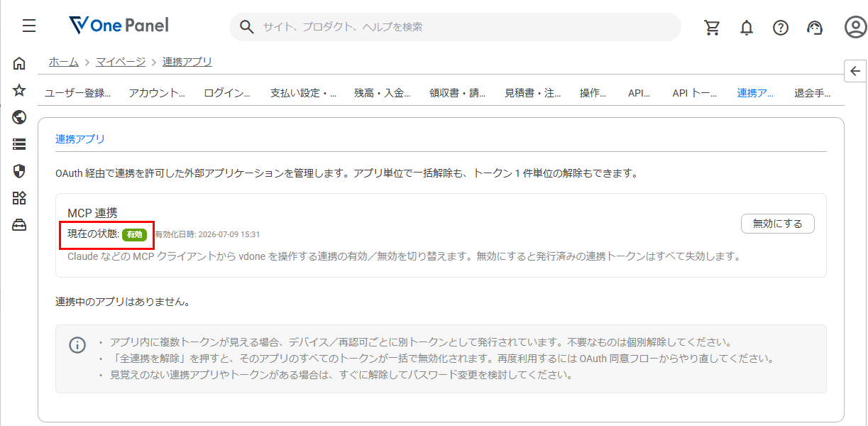The image size is (868, 426).
Task: Open the security shield icon in sidebar
Action: pyautogui.click(x=19, y=171)
